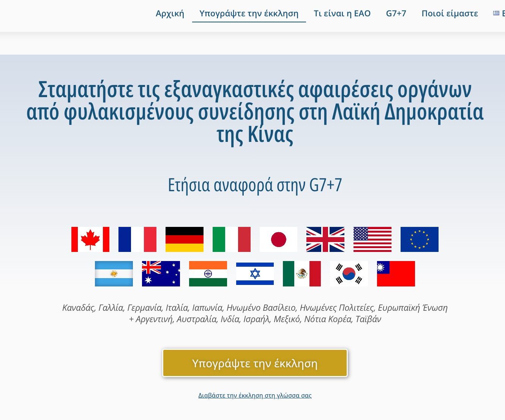This screenshot has width=505, height=420.
Task: Click the Germany flag icon
Action: 185,239
